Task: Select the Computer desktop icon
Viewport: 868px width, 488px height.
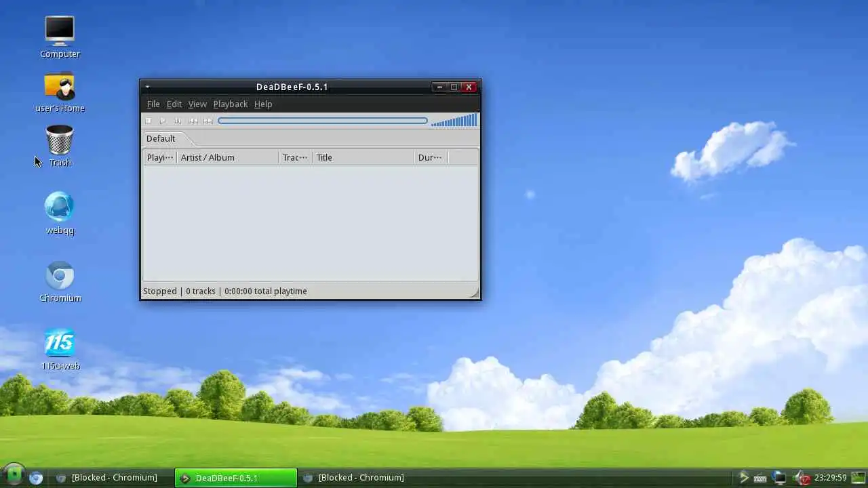Action: 60,37
